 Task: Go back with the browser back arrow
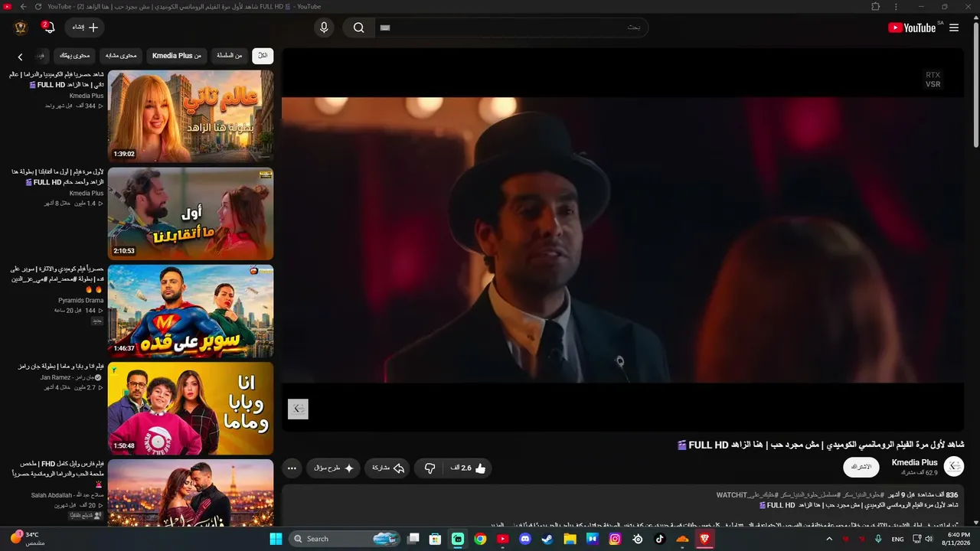[23, 6]
